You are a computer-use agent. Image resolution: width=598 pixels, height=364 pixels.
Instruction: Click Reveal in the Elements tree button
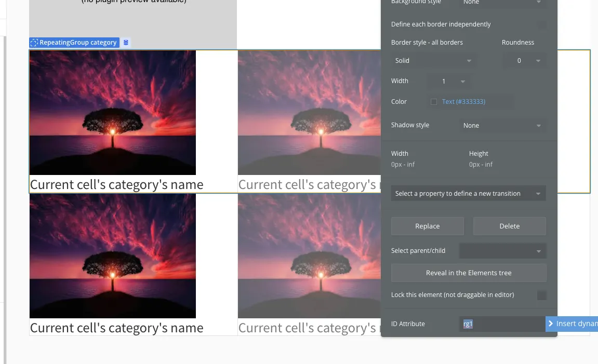[x=468, y=273]
